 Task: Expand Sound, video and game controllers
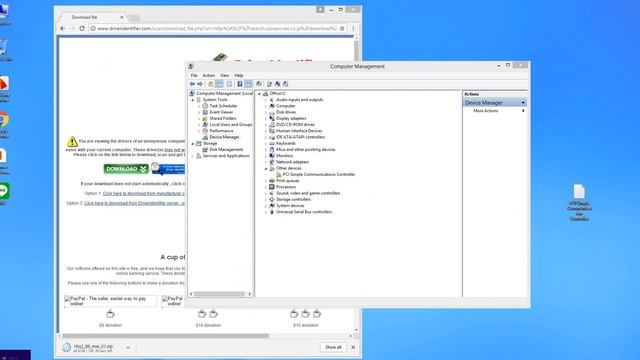pos(266,193)
